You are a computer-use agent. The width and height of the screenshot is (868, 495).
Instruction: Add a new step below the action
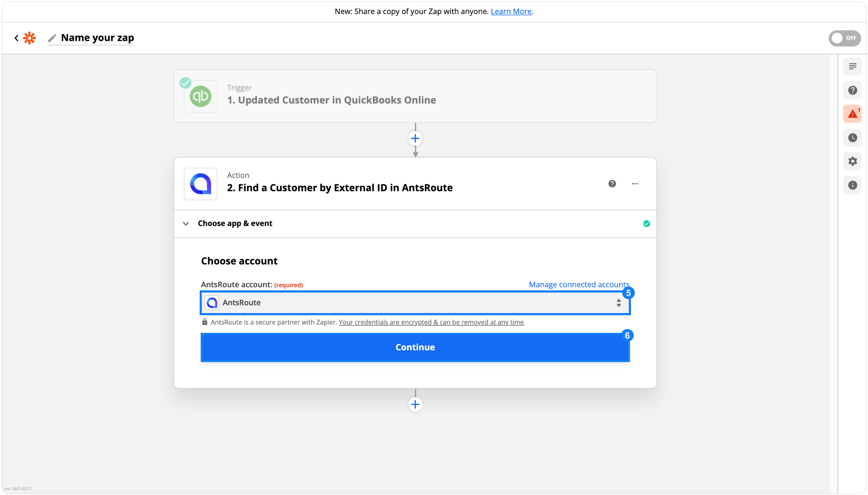coord(415,404)
